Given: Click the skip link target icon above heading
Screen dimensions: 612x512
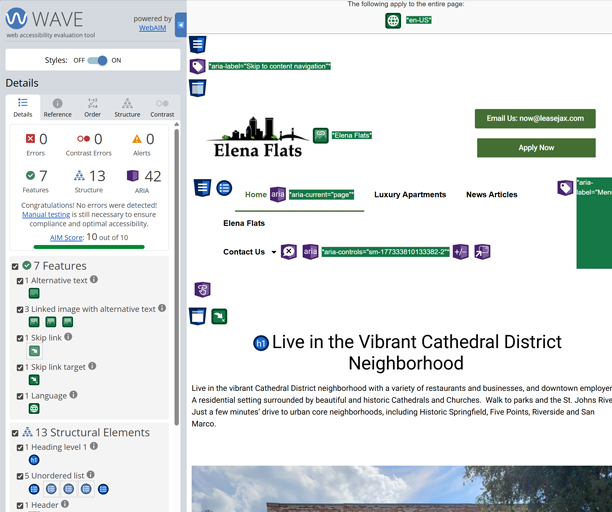Looking at the screenshot, I should tap(219, 316).
